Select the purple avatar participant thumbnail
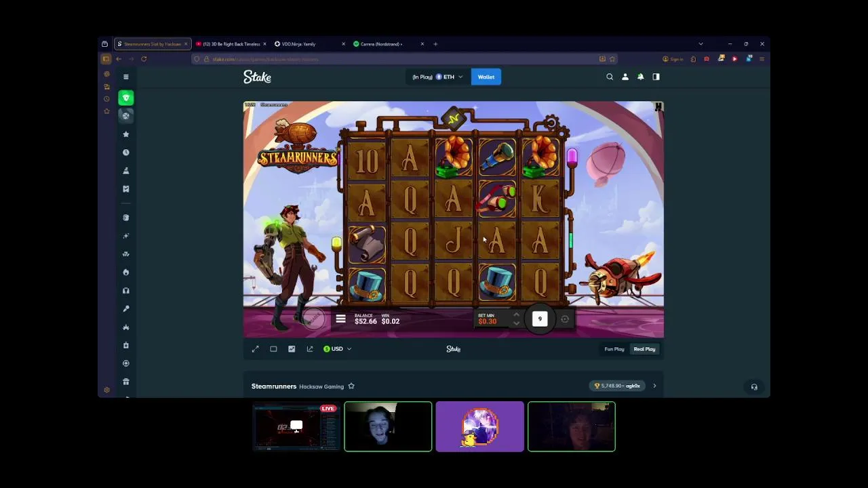 point(480,426)
